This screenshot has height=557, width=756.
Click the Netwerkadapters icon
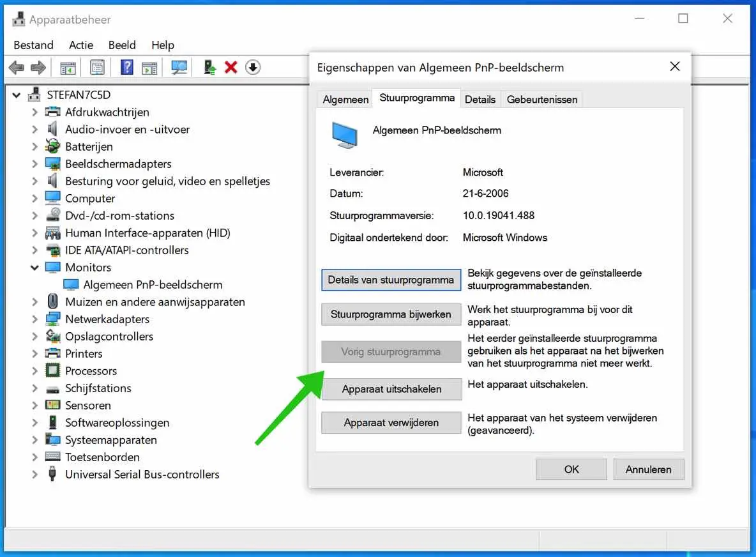[x=52, y=319]
